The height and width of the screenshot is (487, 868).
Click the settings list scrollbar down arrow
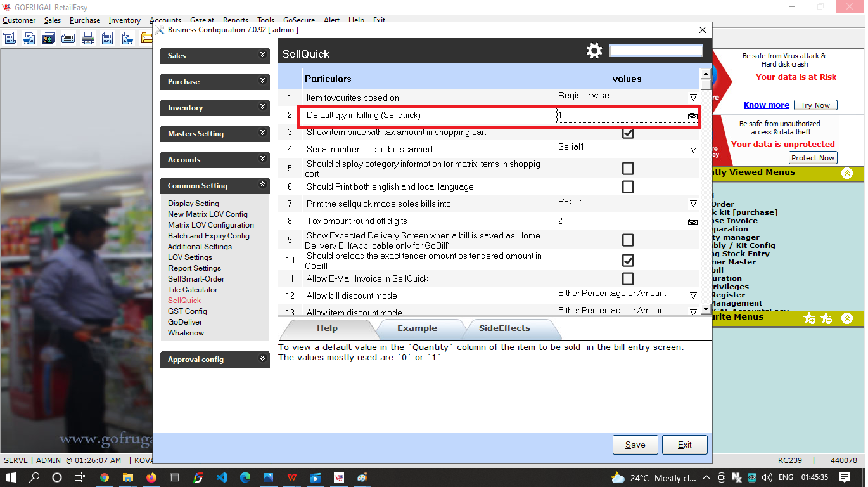(706, 310)
